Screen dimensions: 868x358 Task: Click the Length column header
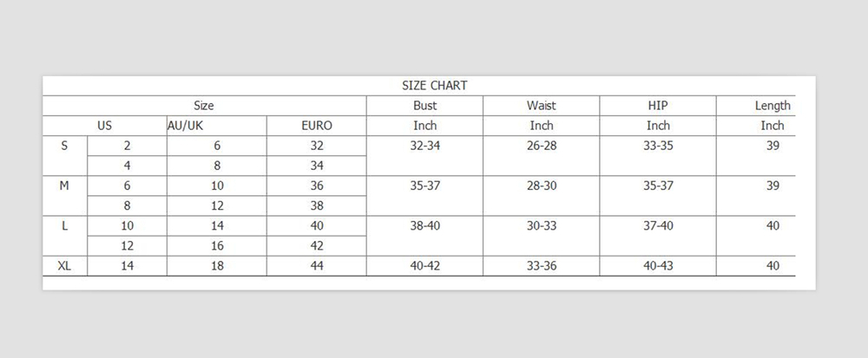pyautogui.click(x=773, y=106)
